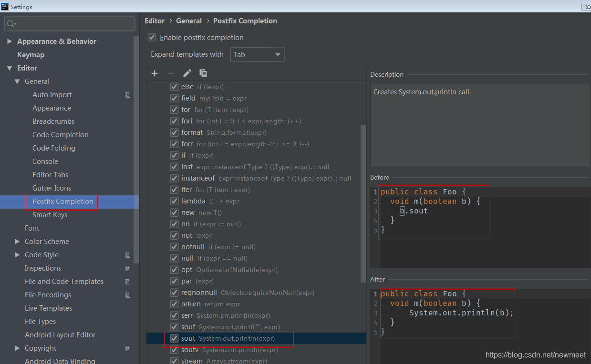Open File Types settings page

point(40,322)
